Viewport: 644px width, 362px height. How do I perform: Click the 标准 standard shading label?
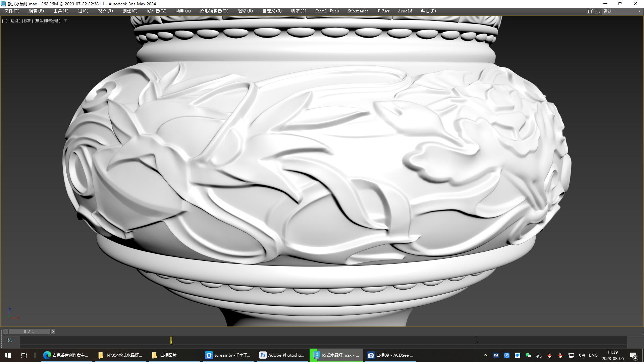pos(27,21)
